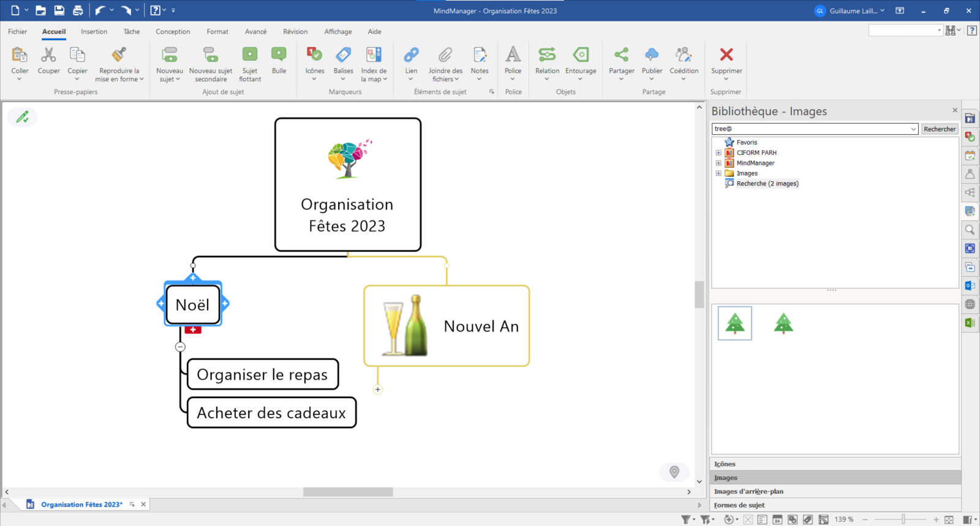Toggle the green pen drawing mode

coord(23,117)
